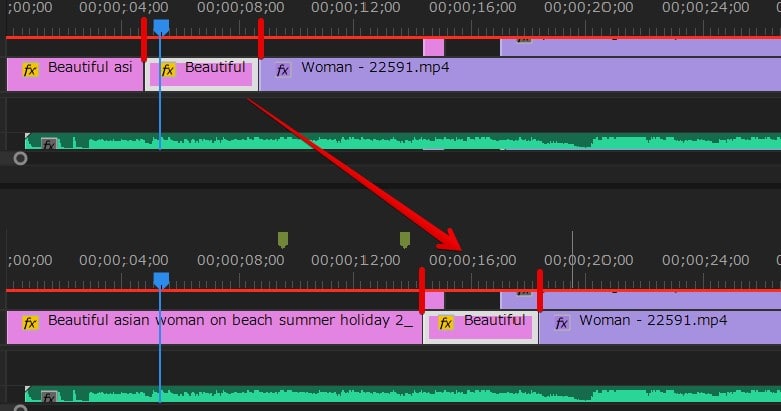
Task: Select the purple overlay-track clip in upper timeline
Action: [640, 48]
